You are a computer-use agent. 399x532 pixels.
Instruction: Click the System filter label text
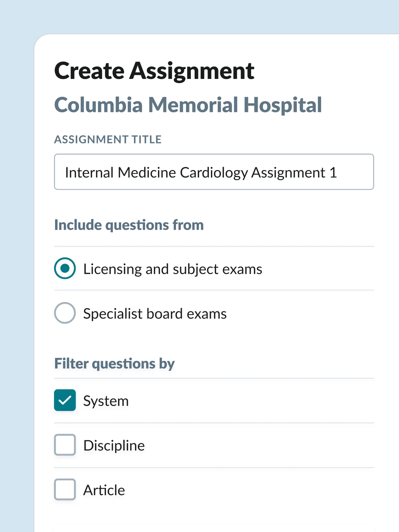coord(106,401)
